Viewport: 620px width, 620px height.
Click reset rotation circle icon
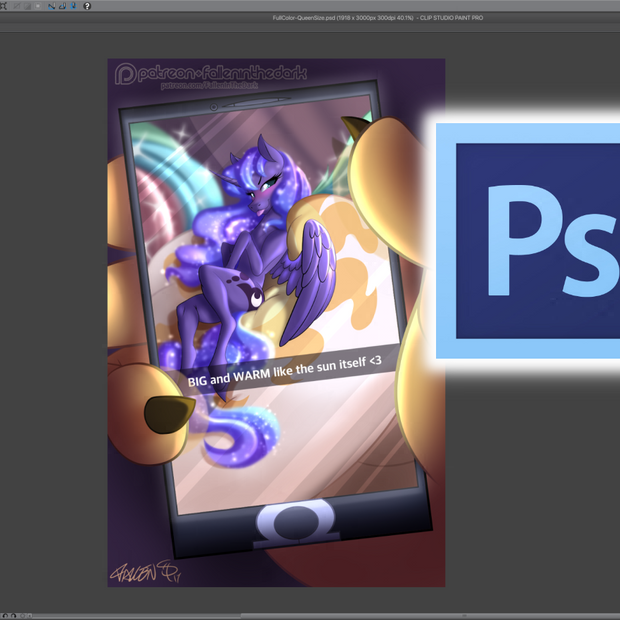point(23,616)
